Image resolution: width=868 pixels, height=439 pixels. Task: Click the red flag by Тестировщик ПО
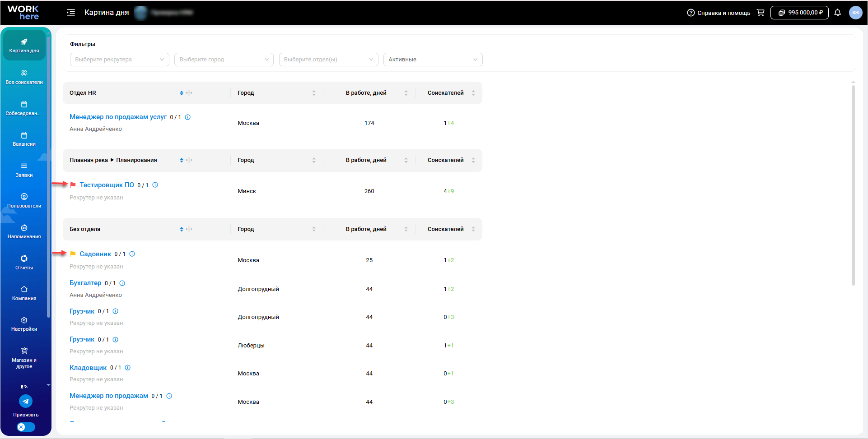(x=73, y=185)
